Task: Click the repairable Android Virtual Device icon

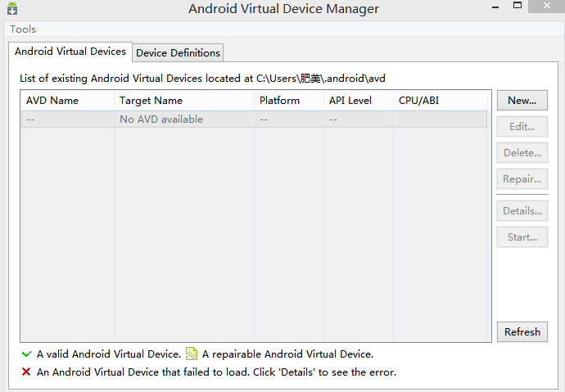Action: tap(192, 354)
